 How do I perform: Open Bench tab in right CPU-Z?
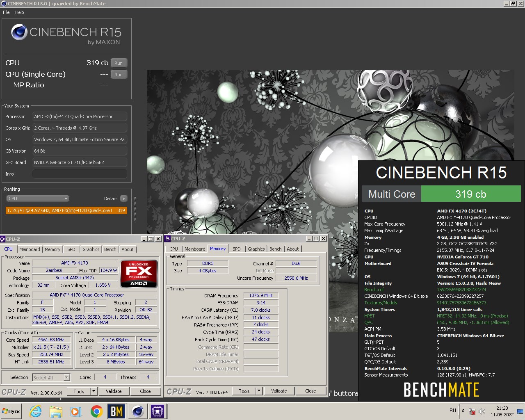[276, 249]
